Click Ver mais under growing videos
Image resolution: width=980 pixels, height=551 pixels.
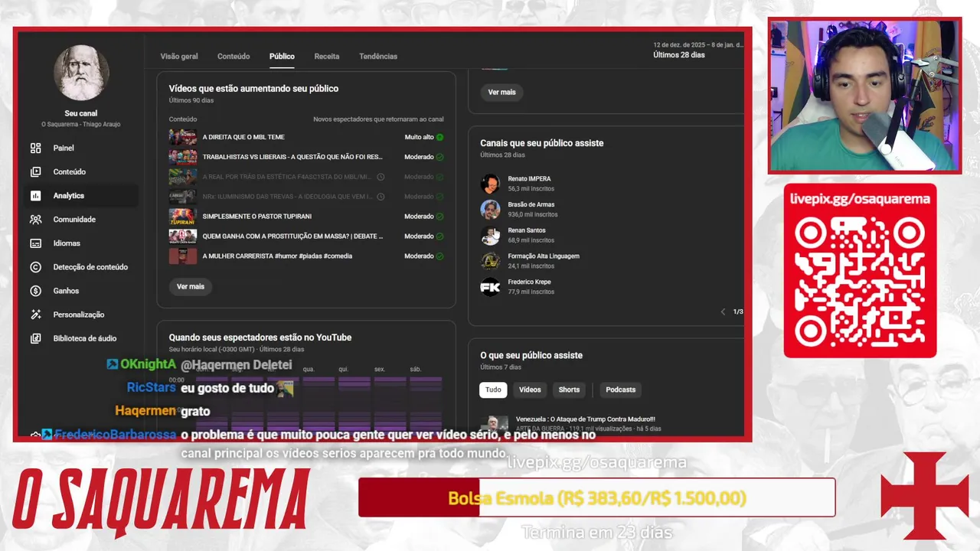[x=191, y=286]
